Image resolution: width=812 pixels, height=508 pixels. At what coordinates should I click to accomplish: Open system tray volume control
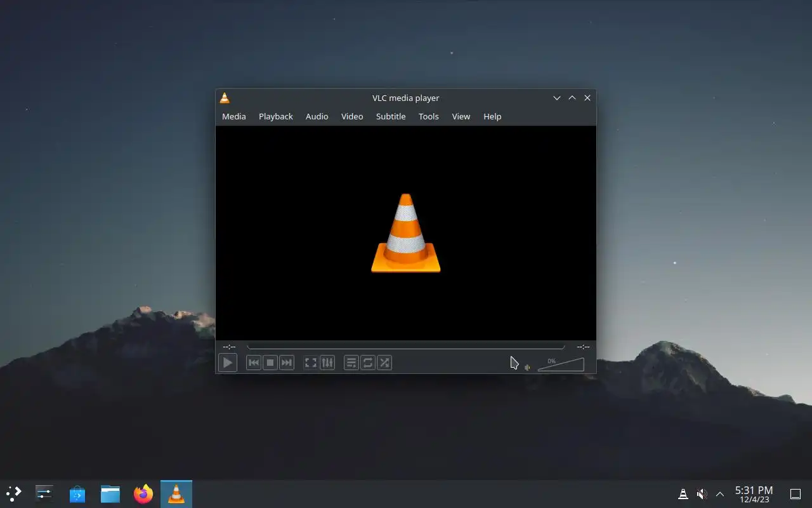point(702,493)
